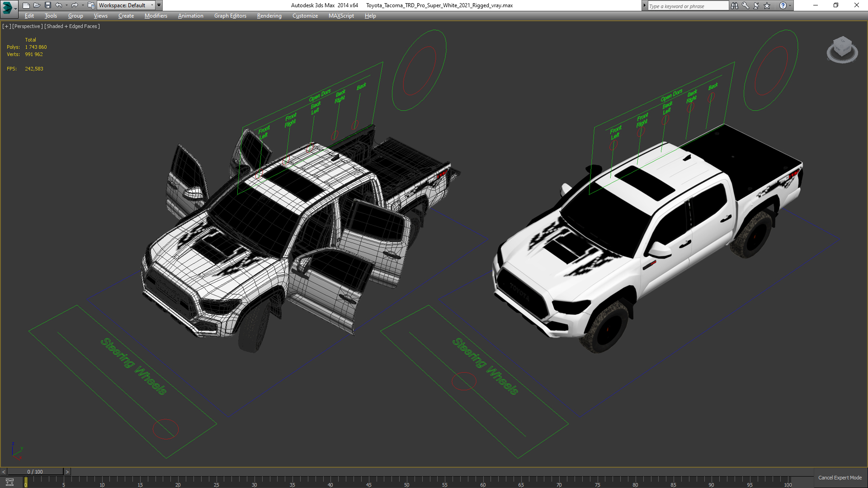Click the 0 / 100 time slider handle
The width and height of the screenshot is (868, 488).
(x=35, y=472)
